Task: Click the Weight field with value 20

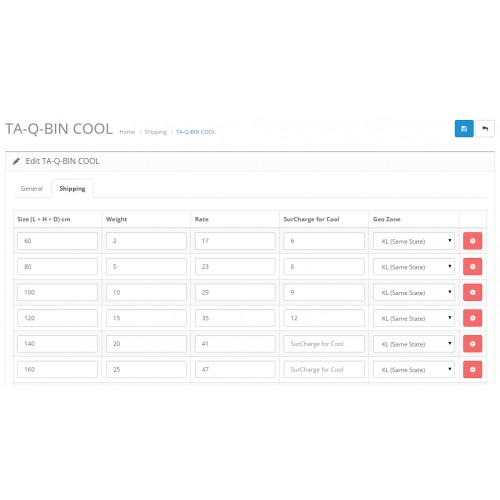Action: pyautogui.click(x=146, y=344)
